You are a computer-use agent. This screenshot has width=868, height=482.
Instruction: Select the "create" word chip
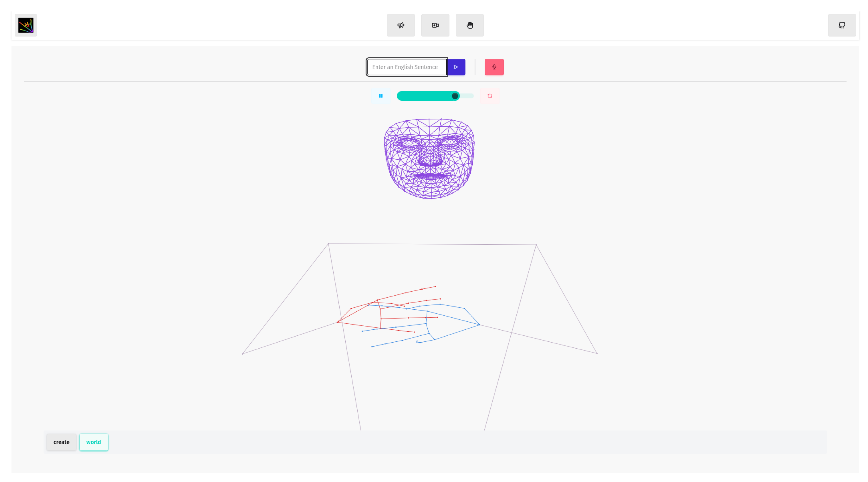[x=61, y=442]
